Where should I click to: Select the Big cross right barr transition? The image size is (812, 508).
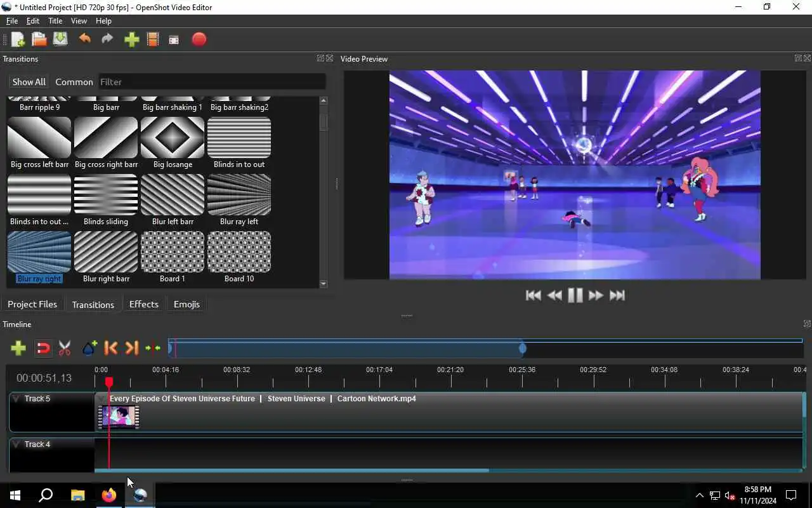click(106, 143)
